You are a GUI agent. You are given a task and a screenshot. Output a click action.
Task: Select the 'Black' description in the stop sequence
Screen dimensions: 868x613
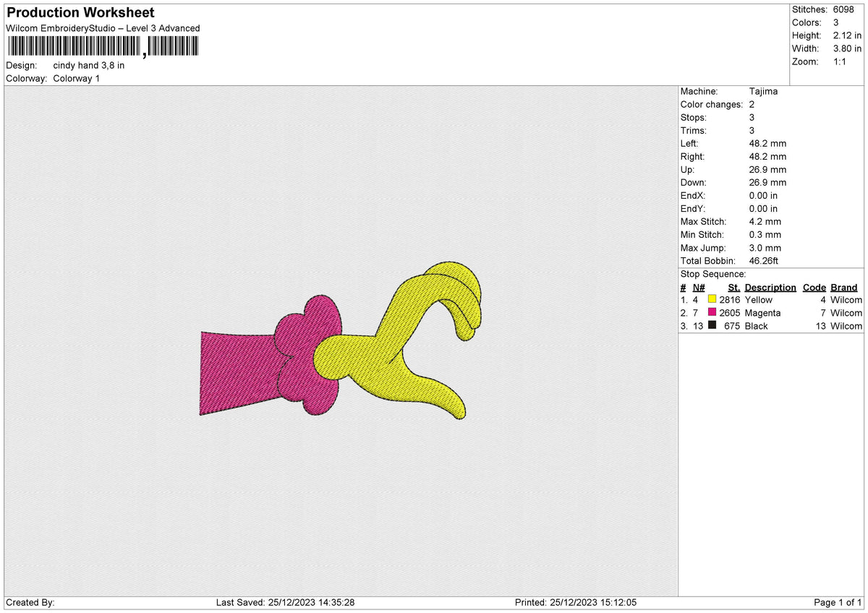pos(757,326)
